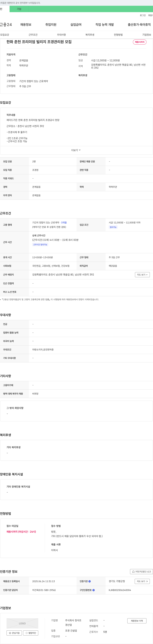Switch to the 기업 top tab

[19, 9]
